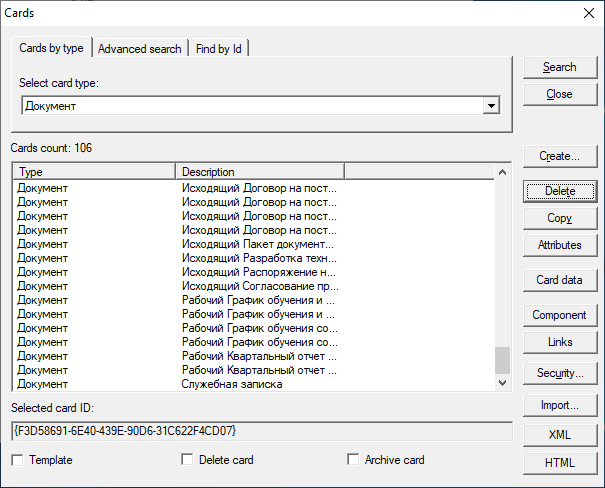The width and height of the screenshot is (605, 488).
Task: Switch to the Advanced search tab
Action: 140,48
